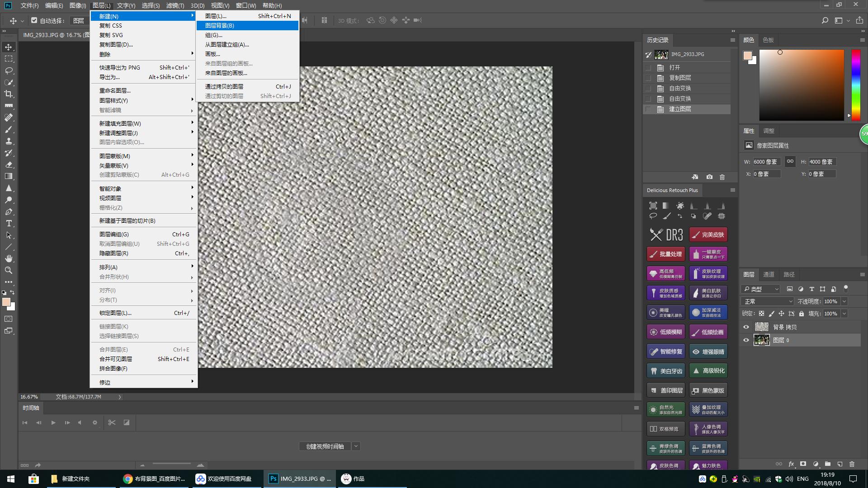This screenshot has height=488, width=868.
Task: Click the timeline play button
Action: point(53,422)
